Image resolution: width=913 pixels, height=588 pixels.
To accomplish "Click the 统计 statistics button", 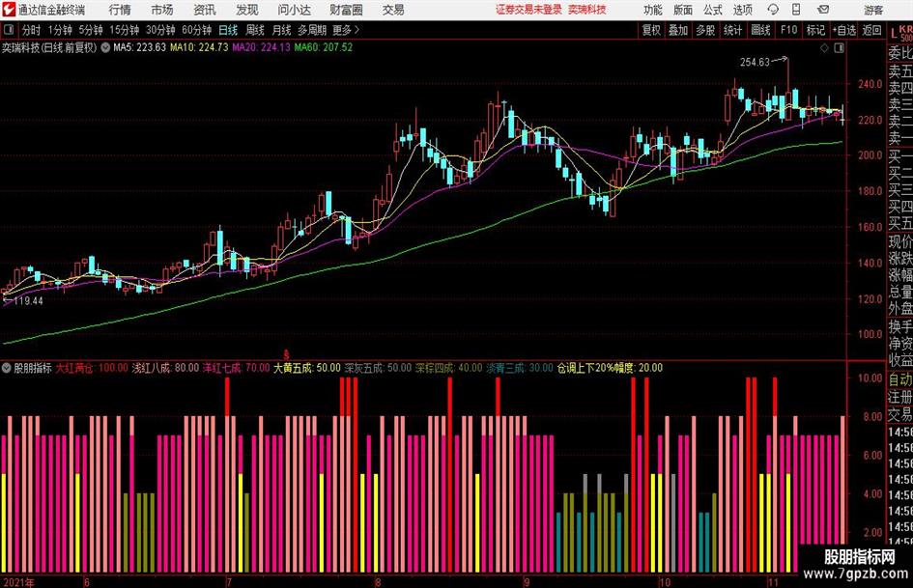I will [732, 30].
